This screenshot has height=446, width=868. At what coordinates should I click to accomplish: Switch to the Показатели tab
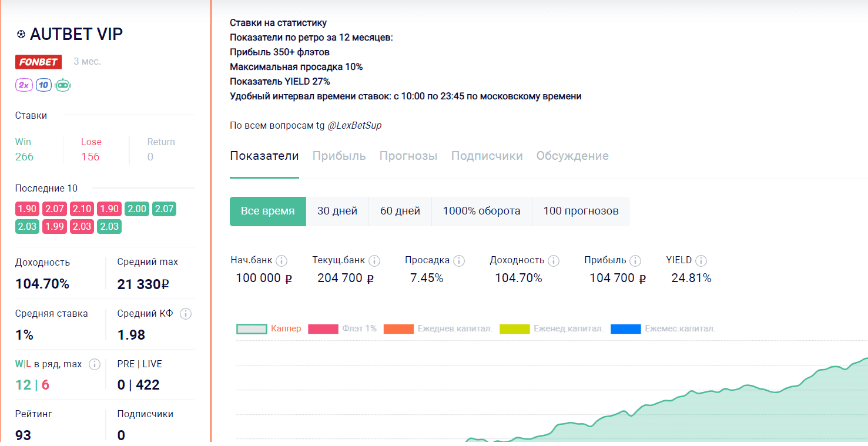pyautogui.click(x=264, y=156)
